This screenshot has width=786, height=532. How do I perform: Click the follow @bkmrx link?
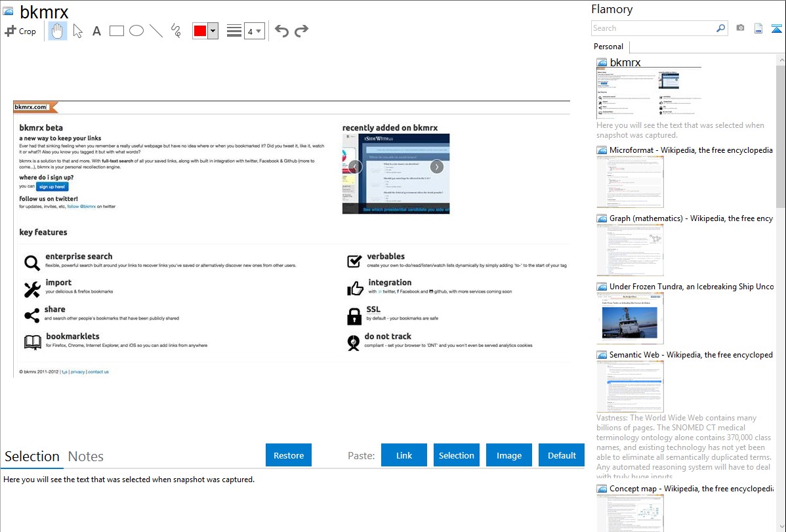(81, 206)
